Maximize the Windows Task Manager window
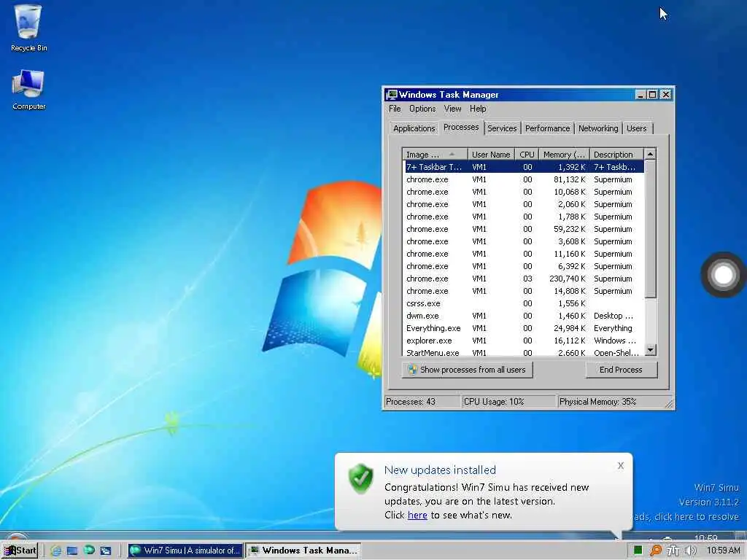This screenshot has width=747, height=560. [653, 94]
